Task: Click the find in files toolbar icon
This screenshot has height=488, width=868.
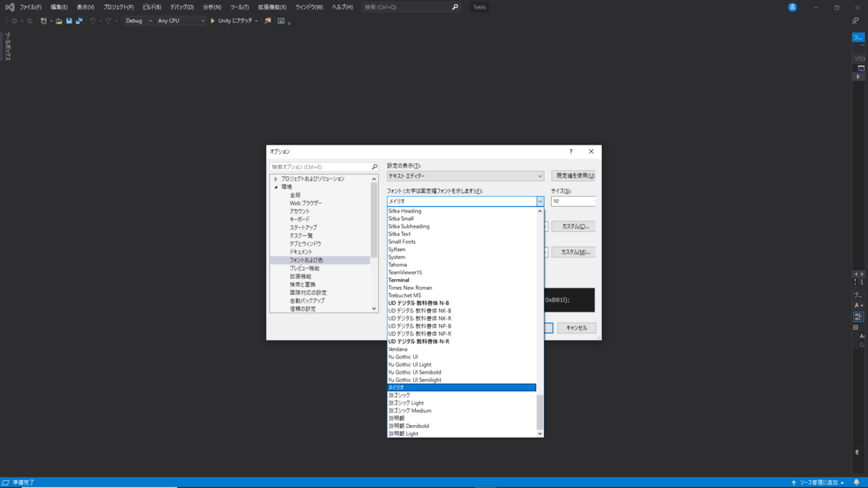Action: click(268, 21)
